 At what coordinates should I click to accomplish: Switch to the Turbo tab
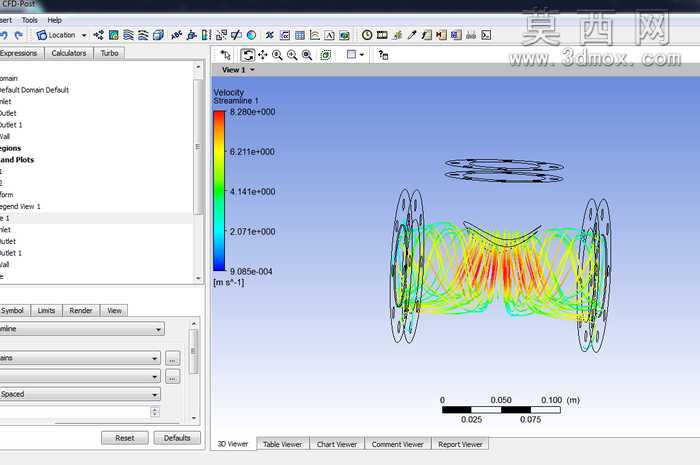coord(109,53)
